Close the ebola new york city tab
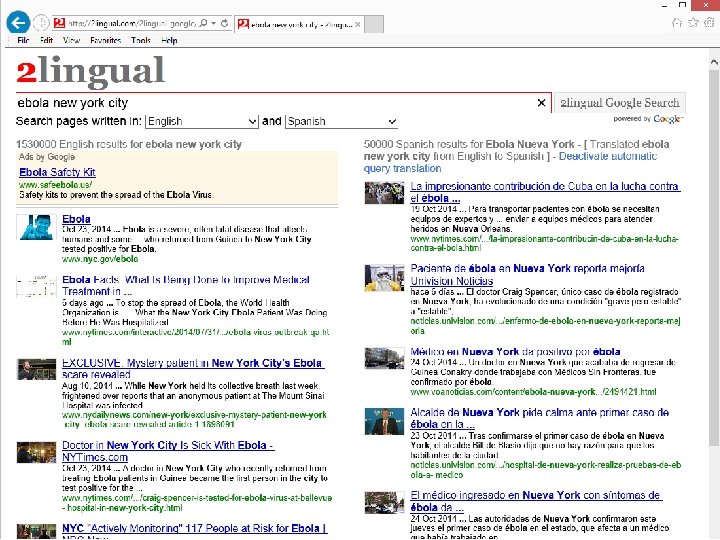Image resolution: width=720 pixels, height=540 pixels. [358, 24]
